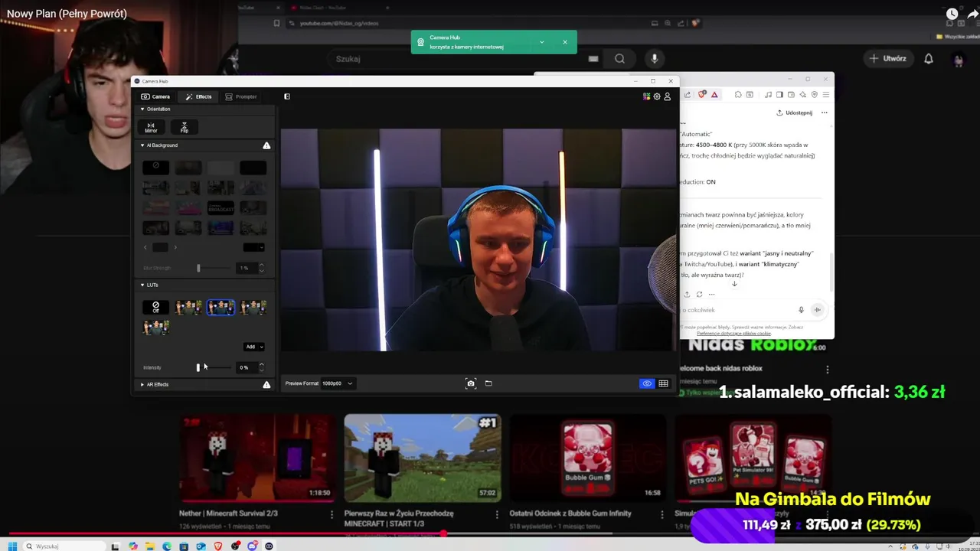Open the Add LUT dropdown
The height and width of the screenshot is (551, 980).
point(253,347)
